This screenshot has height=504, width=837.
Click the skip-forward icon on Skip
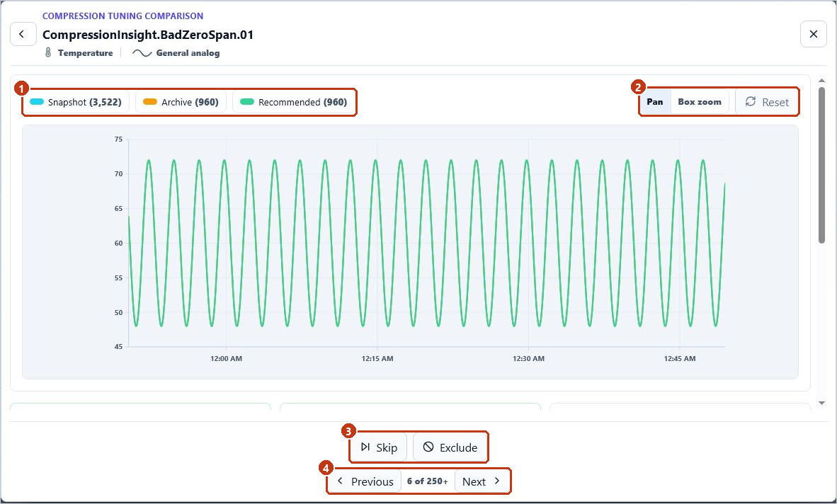(x=365, y=447)
